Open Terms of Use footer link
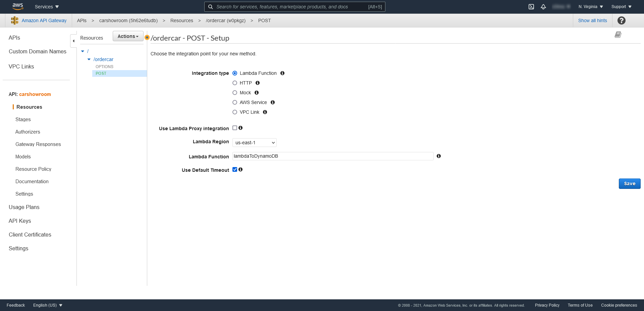This screenshot has height=311, width=644. click(580, 305)
